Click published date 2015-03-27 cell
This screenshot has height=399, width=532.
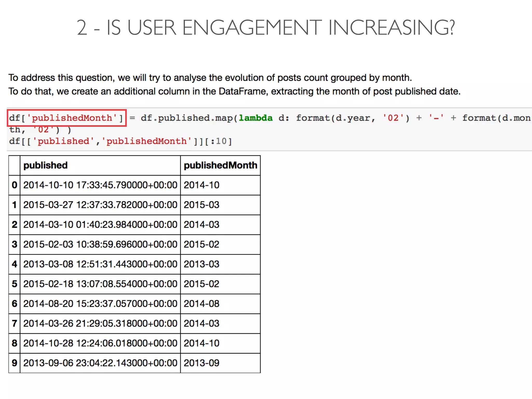pyautogui.click(x=100, y=205)
